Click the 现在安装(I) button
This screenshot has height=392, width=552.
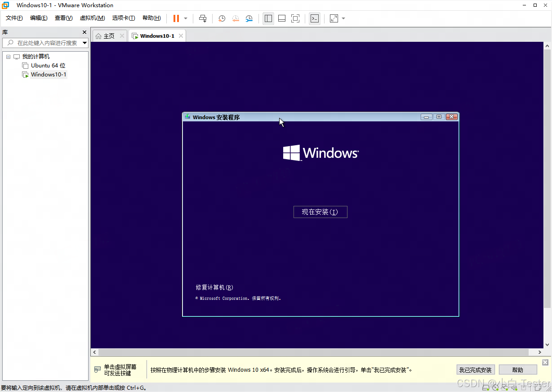point(321,212)
